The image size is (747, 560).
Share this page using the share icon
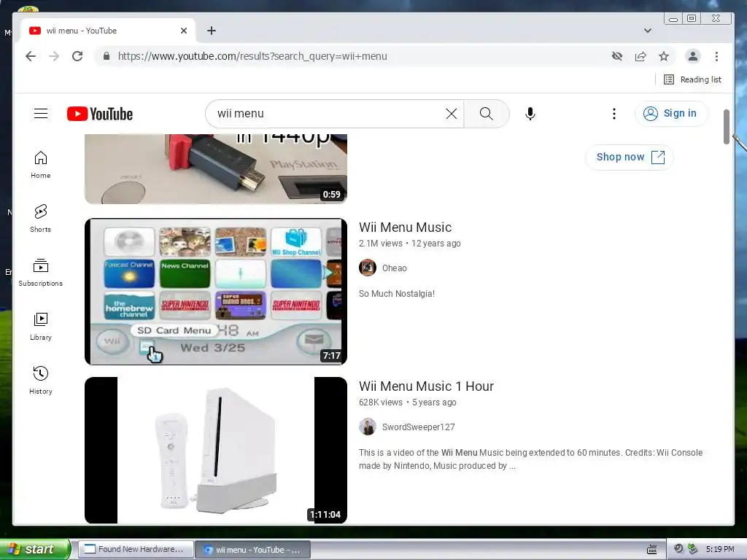pos(640,56)
